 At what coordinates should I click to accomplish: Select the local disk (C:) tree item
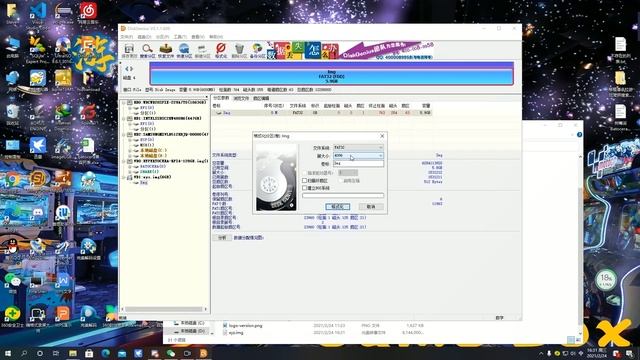tap(153, 150)
